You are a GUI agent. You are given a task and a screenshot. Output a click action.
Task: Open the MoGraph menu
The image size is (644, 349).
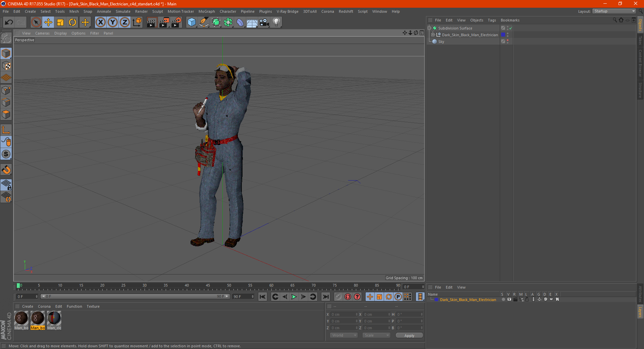[x=207, y=11]
